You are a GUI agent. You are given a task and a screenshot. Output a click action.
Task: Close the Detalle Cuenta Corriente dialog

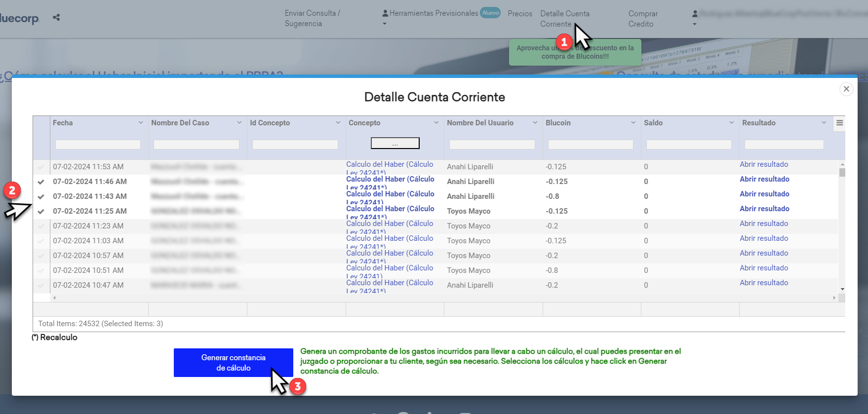pyautogui.click(x=846, y=89)
